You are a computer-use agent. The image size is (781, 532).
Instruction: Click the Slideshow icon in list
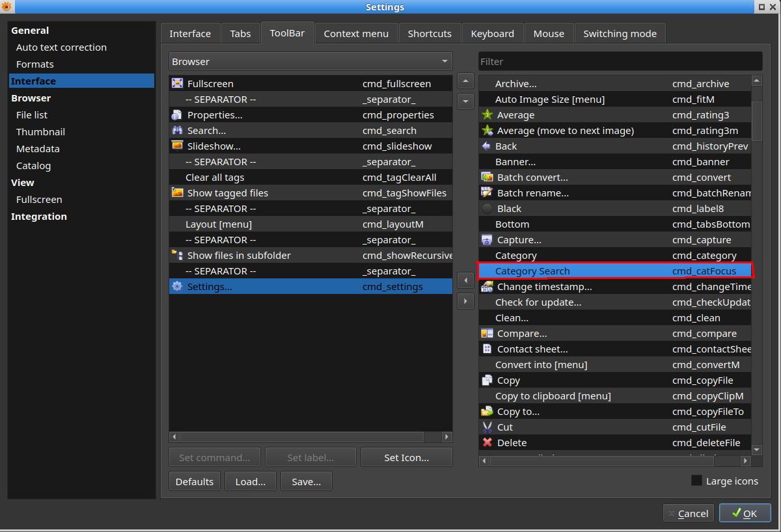[177, 146]
